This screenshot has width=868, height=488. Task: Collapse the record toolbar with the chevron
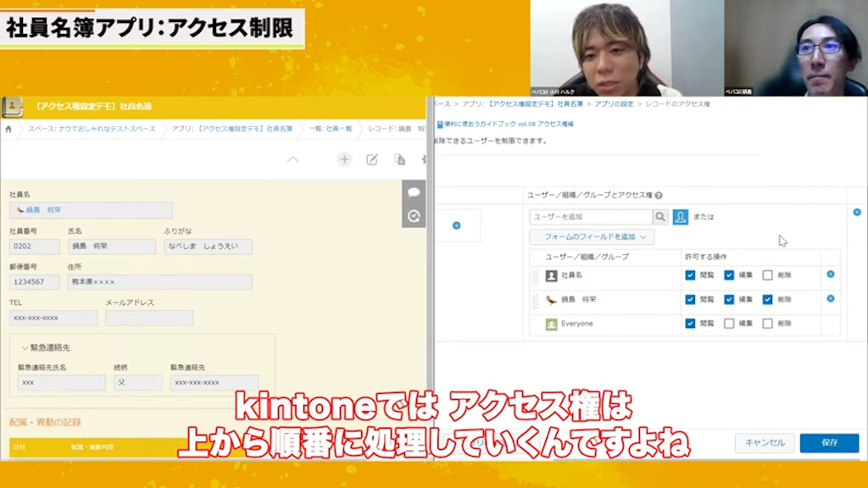click(292, 159)
